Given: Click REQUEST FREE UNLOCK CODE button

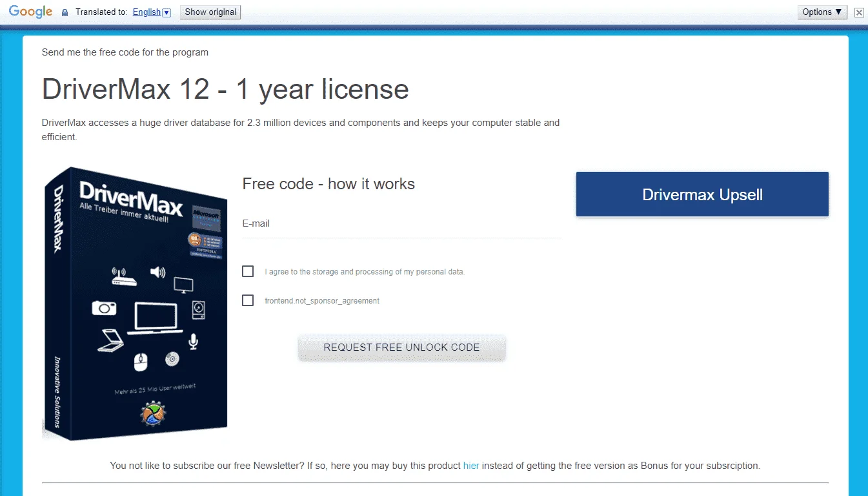Looking at the screenshot, I should click(401, 347).
